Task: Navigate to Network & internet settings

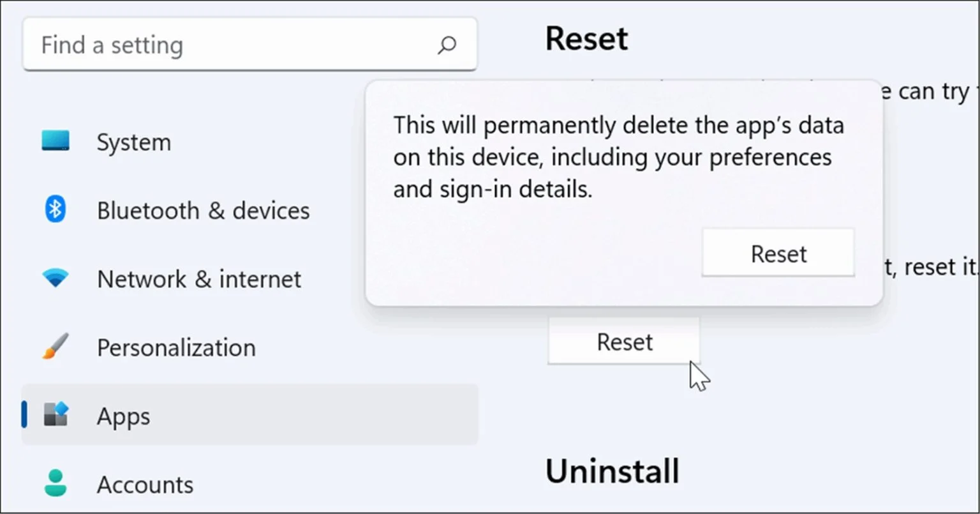Action: (198, 278)
